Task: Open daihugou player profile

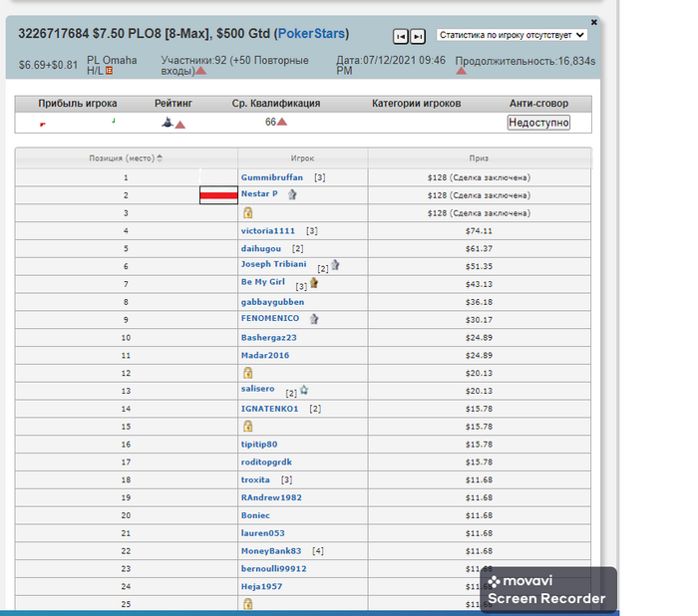Action: pyautogui.click(x=261, y=249)
